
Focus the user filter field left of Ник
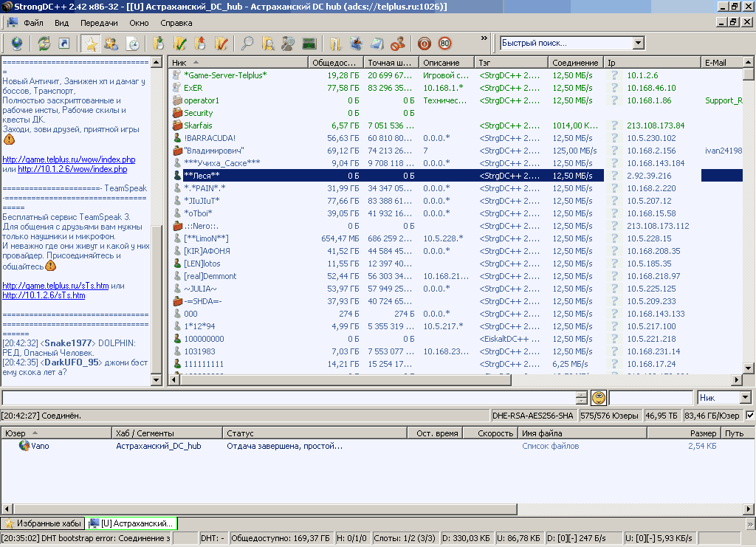[x=651, y=398]
